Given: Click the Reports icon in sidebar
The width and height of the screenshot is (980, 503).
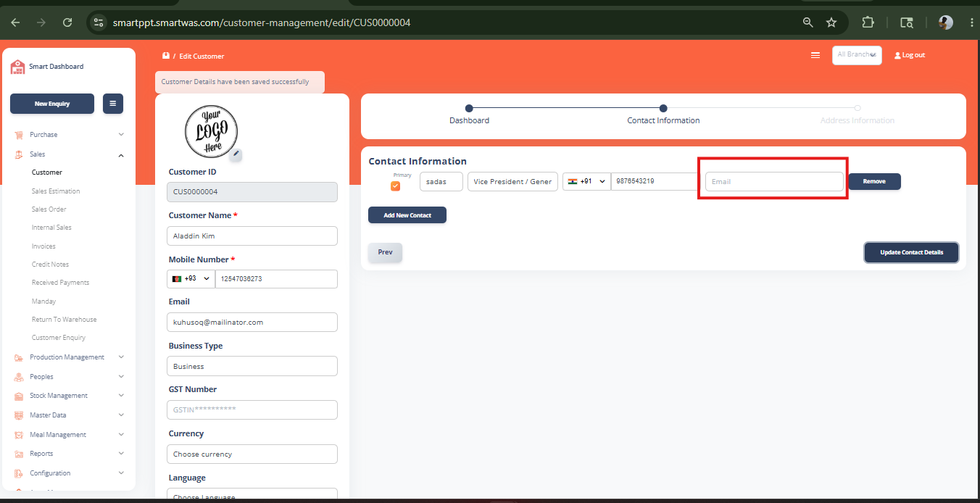Looking at the screenshot, I should (19, 454).
